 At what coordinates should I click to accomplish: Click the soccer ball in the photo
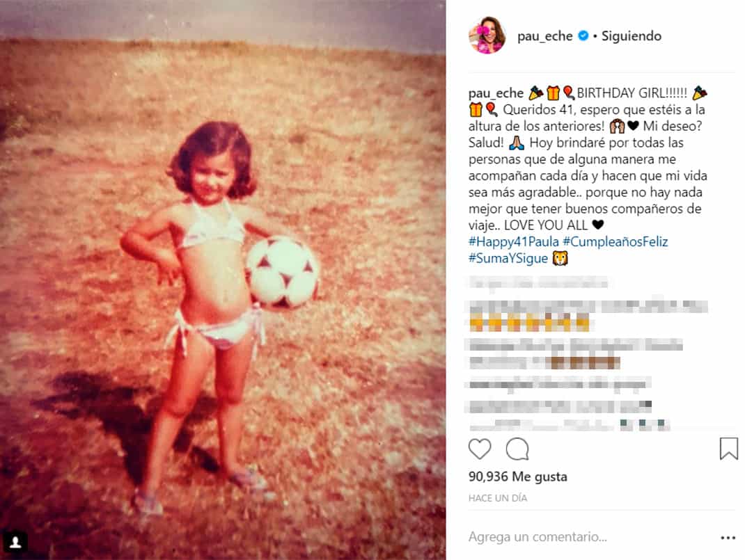pos(282,273)
